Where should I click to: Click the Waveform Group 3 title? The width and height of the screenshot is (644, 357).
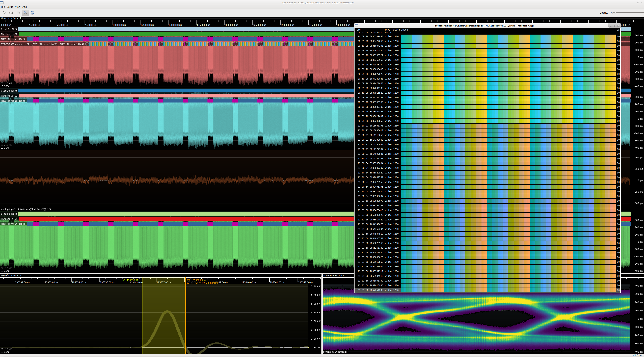pyautogui.click(x=334, y=275)
